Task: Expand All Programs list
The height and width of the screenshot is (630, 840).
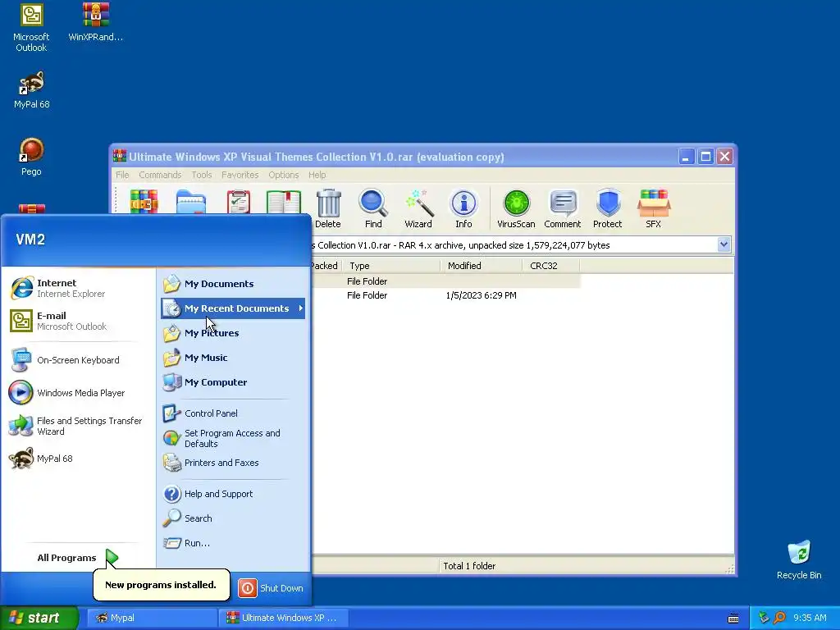Action: coord(77,558)
